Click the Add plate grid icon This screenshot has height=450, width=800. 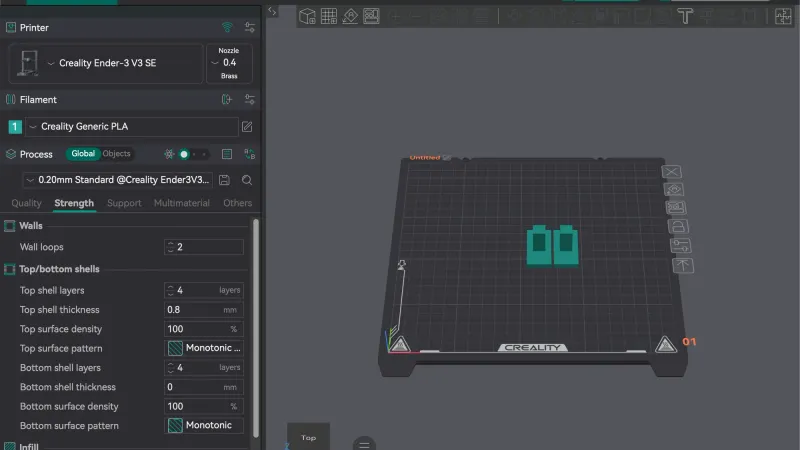click(x=329, y=16)
